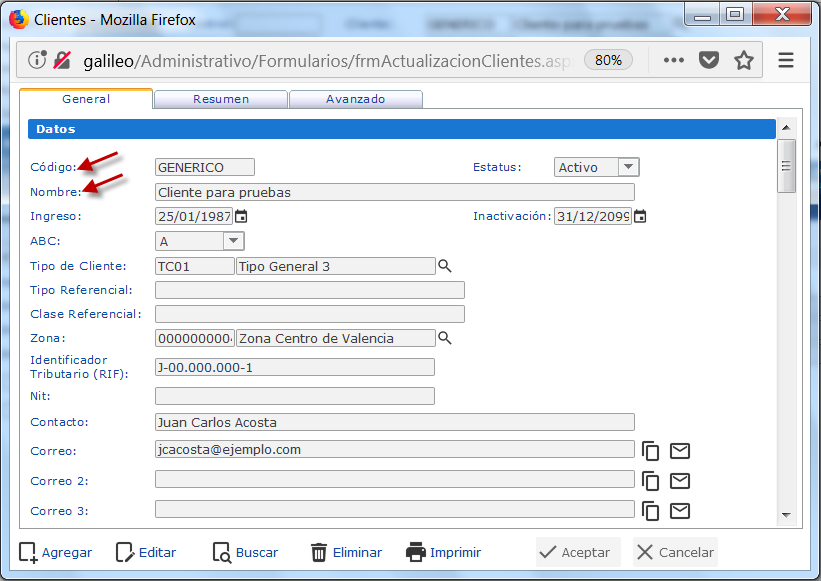Switch to the Avanzado tab

pos(356,99)
